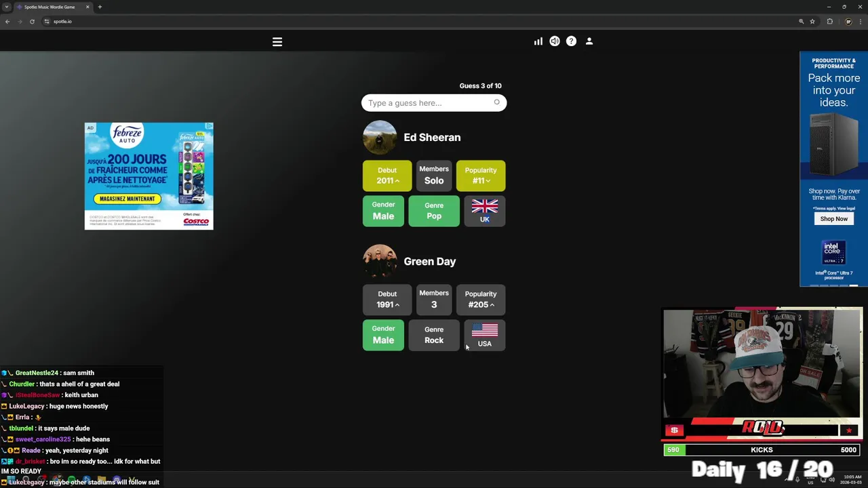Screen dimensions: 868x488
Task: Mute sound with the speaker icon
Action: [x=555, y=41]
